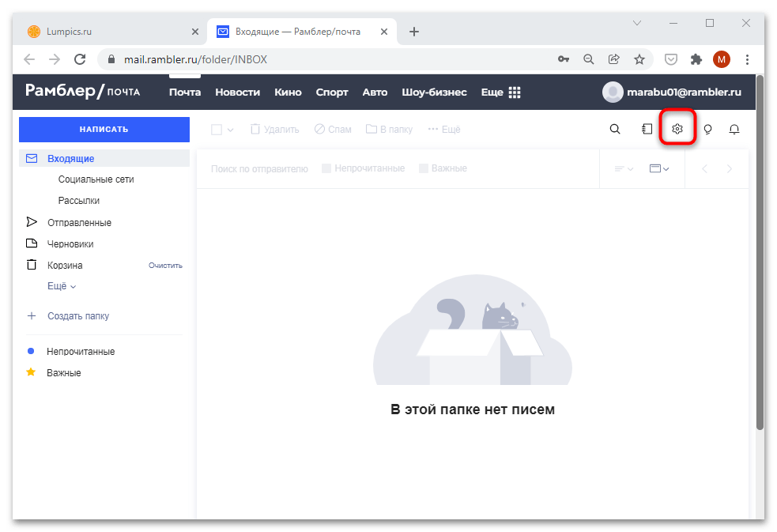Toggle the Непрочитанные filter checkbox

click(x=326, y=168)
